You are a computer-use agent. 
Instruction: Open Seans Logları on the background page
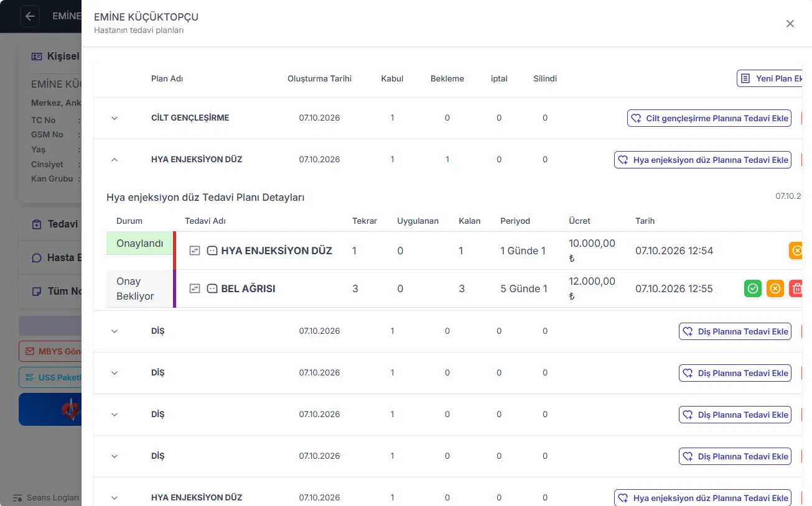(47, 498)
